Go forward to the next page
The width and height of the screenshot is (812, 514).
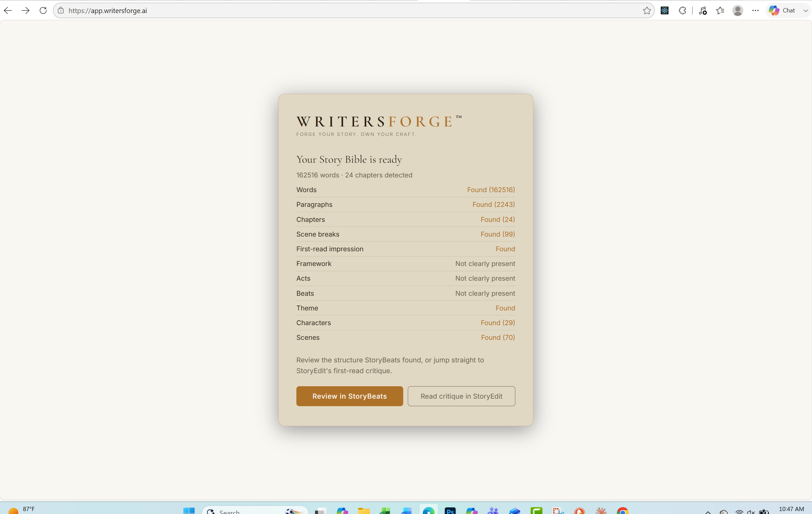click(25, 10)
